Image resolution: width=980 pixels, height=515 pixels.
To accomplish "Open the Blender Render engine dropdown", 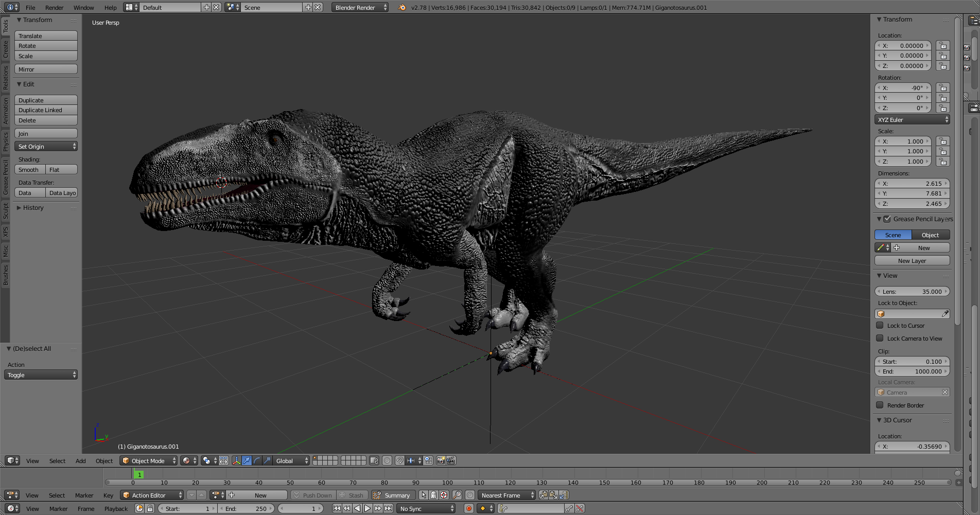I will [x=360, y=7].
